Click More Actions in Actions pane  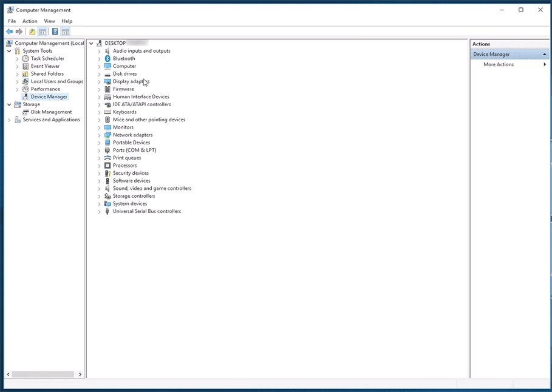point(499,64)
